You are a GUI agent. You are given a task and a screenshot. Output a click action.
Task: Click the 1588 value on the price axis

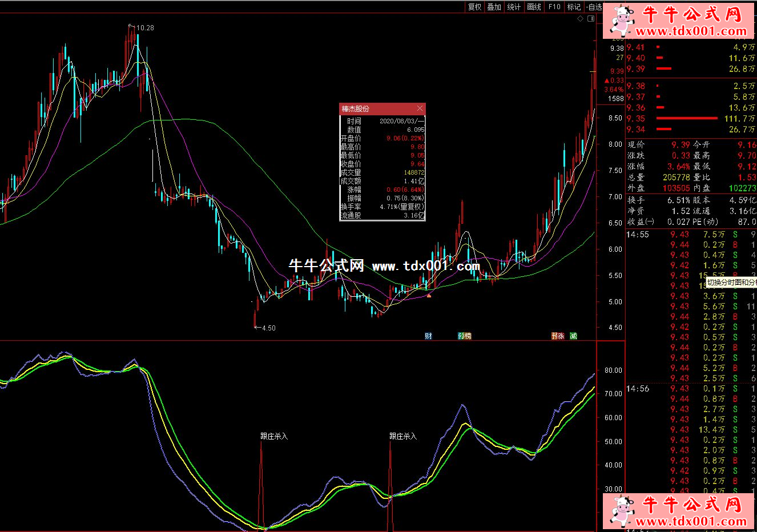click(615, 99)
